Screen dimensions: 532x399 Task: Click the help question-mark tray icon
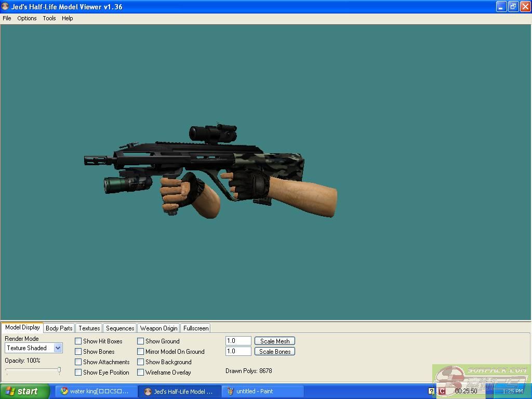[431, 391]
